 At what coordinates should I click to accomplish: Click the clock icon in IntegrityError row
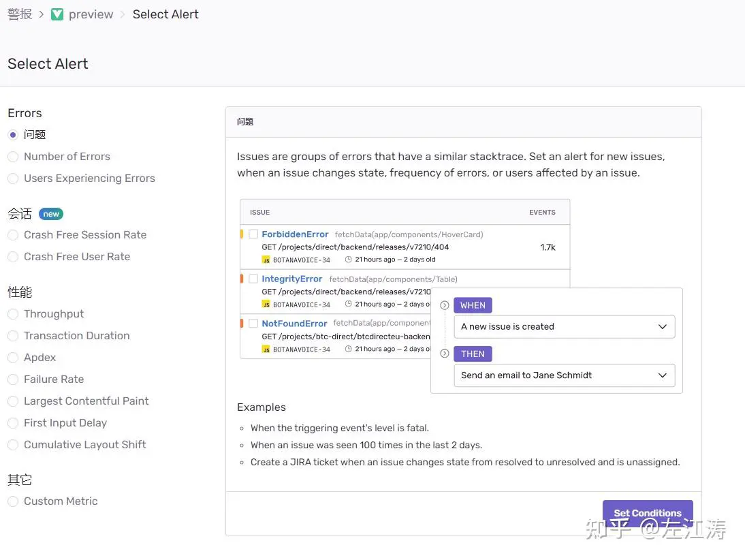coord(349,305)
